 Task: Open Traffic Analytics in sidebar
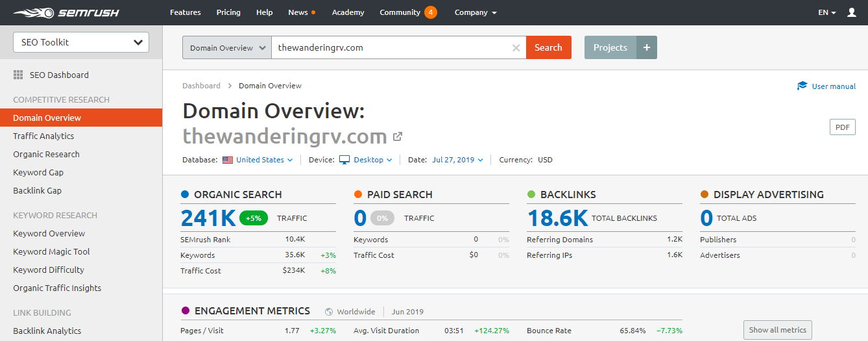pyautogui.click(x=43, y=136)
